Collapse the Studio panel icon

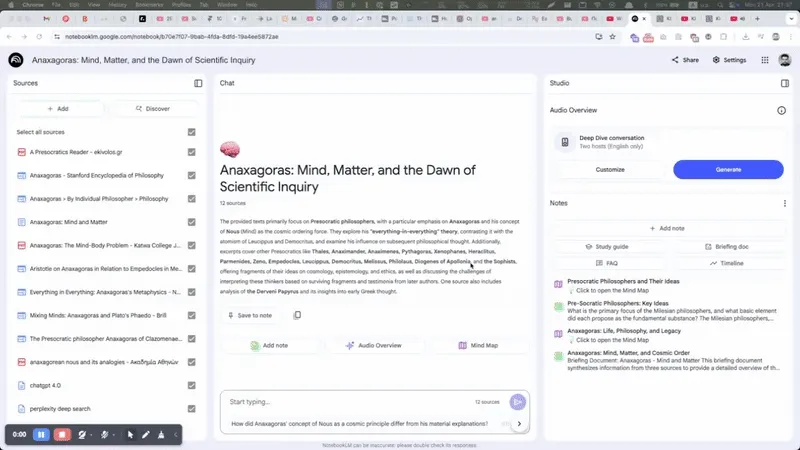[x=785, y=83]
